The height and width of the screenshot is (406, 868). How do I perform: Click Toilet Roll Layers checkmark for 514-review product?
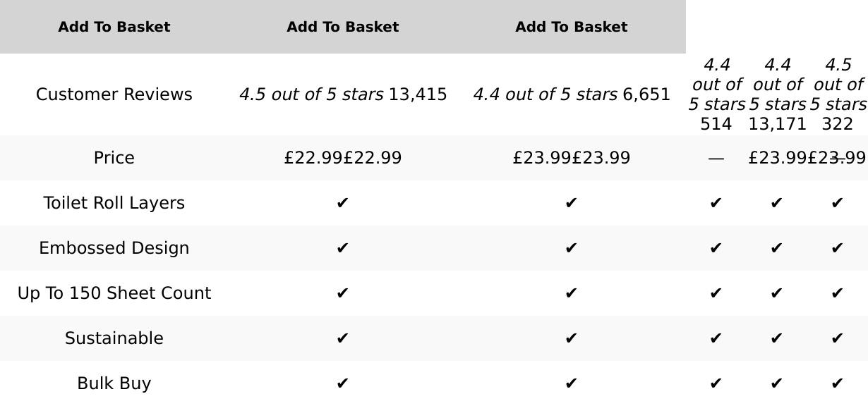[x=716, y=203]
